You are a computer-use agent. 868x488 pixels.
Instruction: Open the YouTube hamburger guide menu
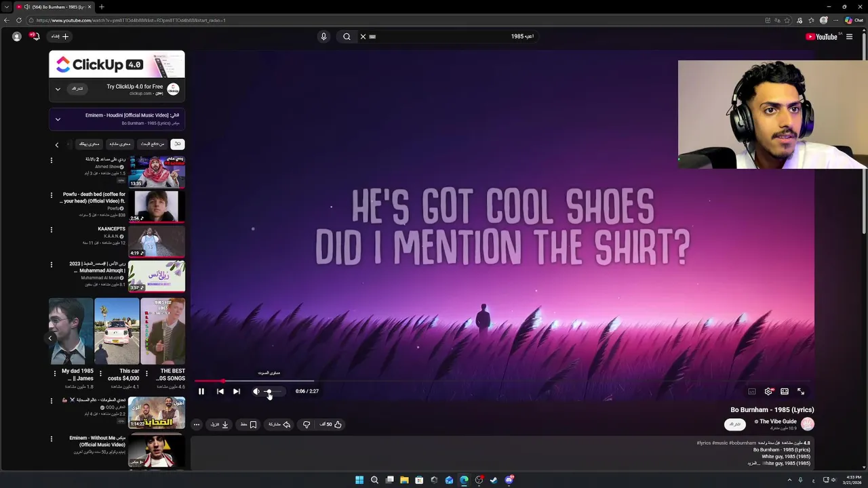[x=849, y=37]
